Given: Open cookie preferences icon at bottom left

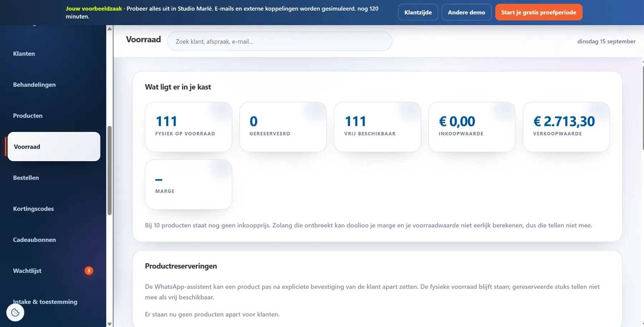Looking at the screenshot, I should (15, 312).
